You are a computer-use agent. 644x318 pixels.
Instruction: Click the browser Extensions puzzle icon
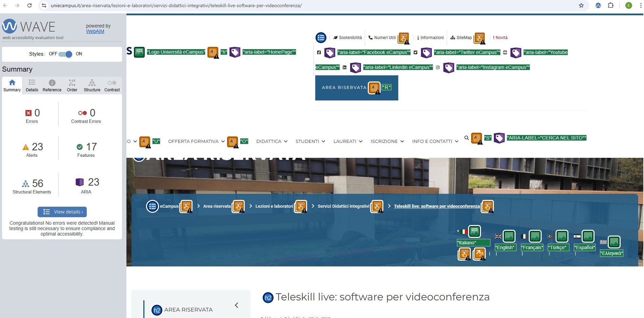pyautogui.click(x=610, y=5)
